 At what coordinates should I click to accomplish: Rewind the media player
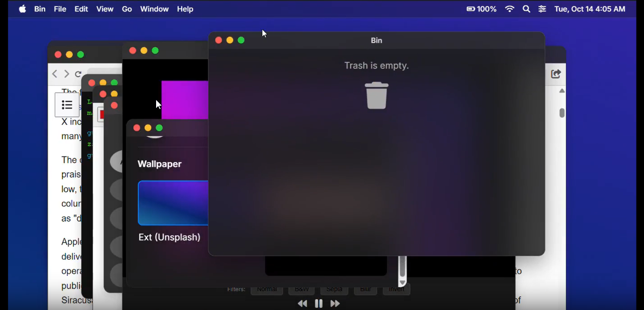click(302, 303)
